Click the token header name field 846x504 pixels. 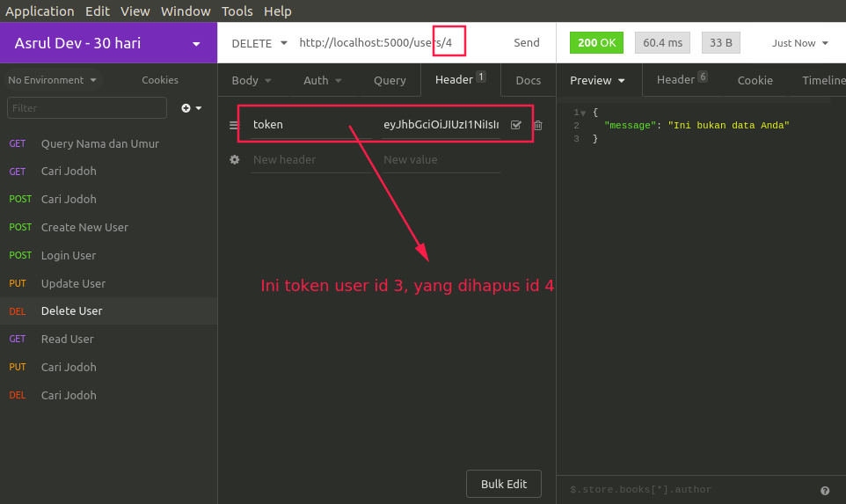pyautogui.click(x=310, y=125)
